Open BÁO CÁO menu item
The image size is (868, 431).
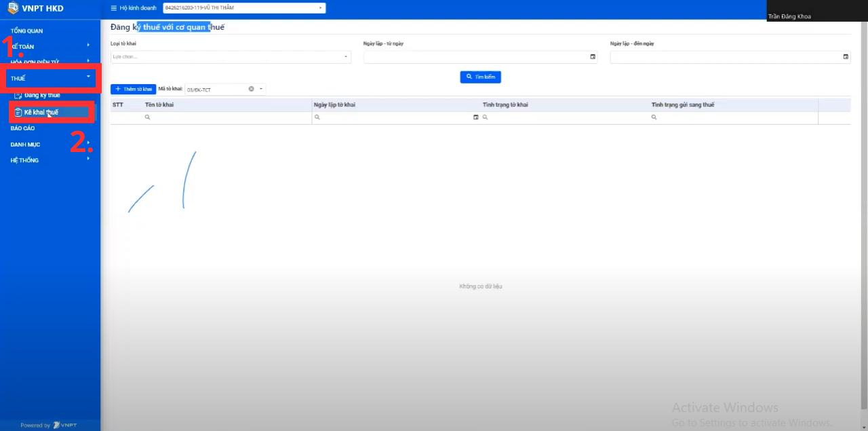pos(22,128)
